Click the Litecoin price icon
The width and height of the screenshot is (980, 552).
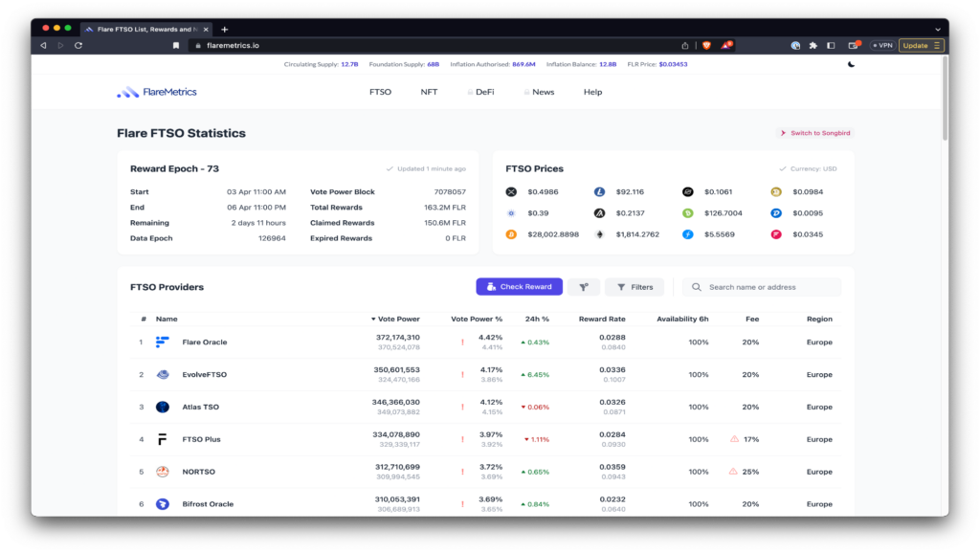(x=599, y=192)
